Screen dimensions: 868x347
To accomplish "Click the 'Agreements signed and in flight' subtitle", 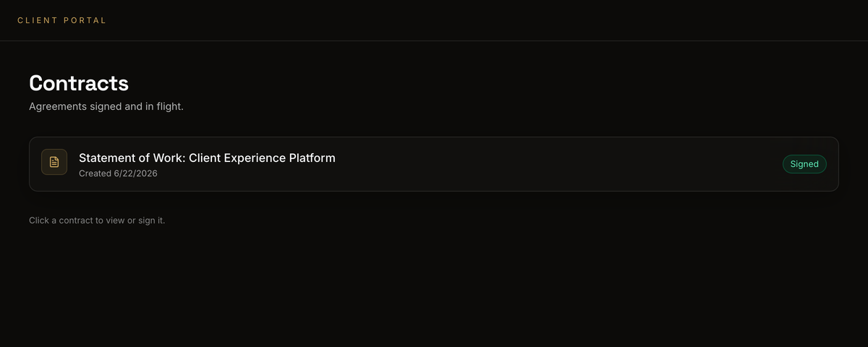I will (106, 106).
